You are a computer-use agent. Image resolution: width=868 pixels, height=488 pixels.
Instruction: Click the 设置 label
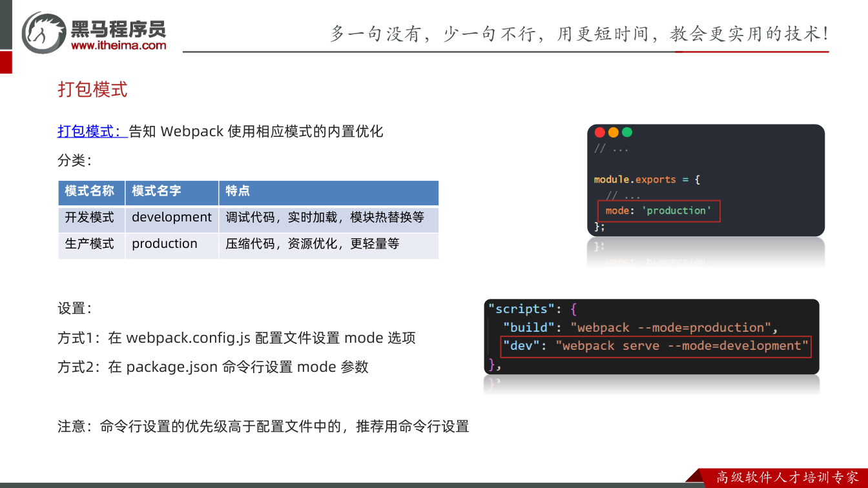(75, 309)
